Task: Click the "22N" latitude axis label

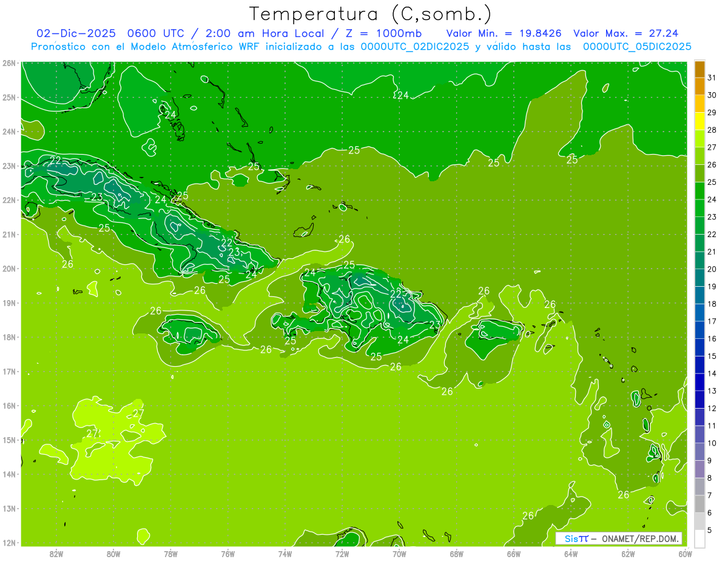Action: coord(8,200)
